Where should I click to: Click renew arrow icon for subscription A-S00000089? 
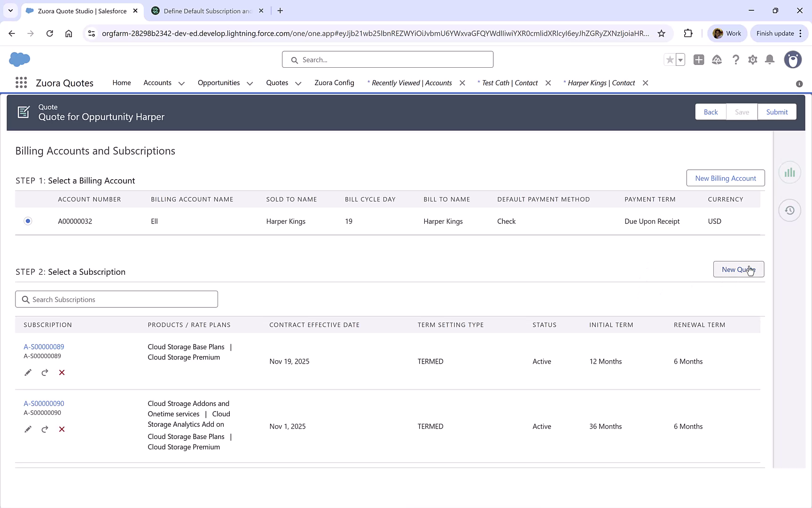coord(45,373)
